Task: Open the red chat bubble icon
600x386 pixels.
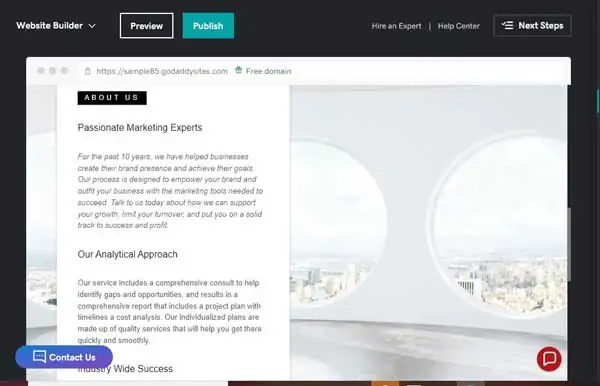Action: click(549, 359)
